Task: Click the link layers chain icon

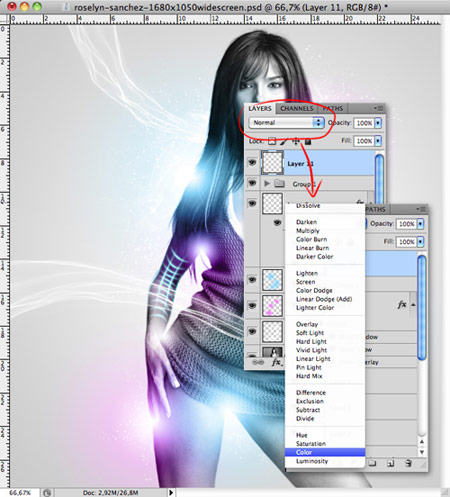Action: [x=258, y=362]
